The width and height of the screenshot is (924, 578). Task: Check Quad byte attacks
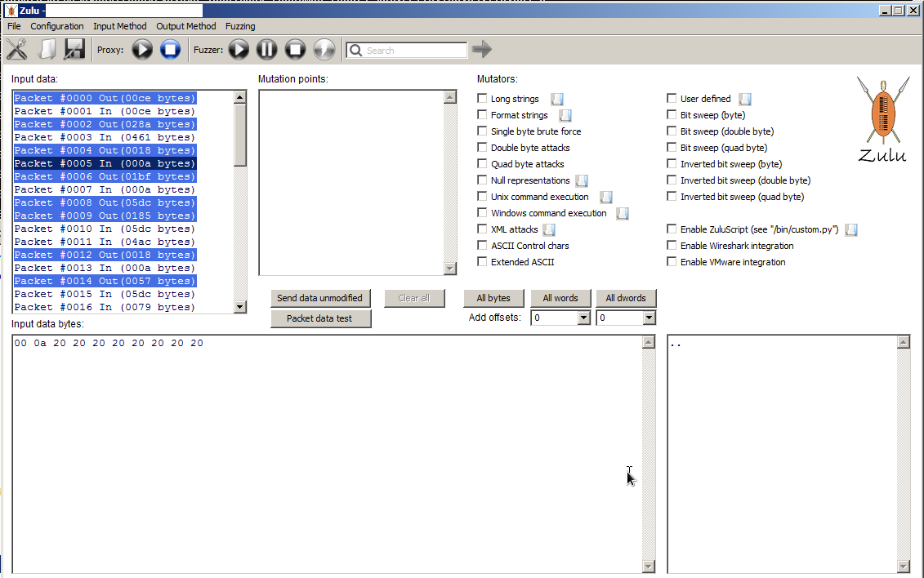coord(482,163)
